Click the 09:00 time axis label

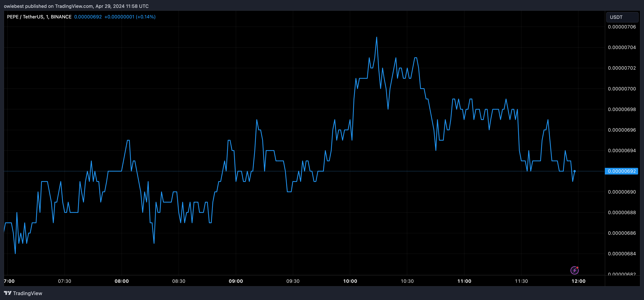(x=236, y=281)
